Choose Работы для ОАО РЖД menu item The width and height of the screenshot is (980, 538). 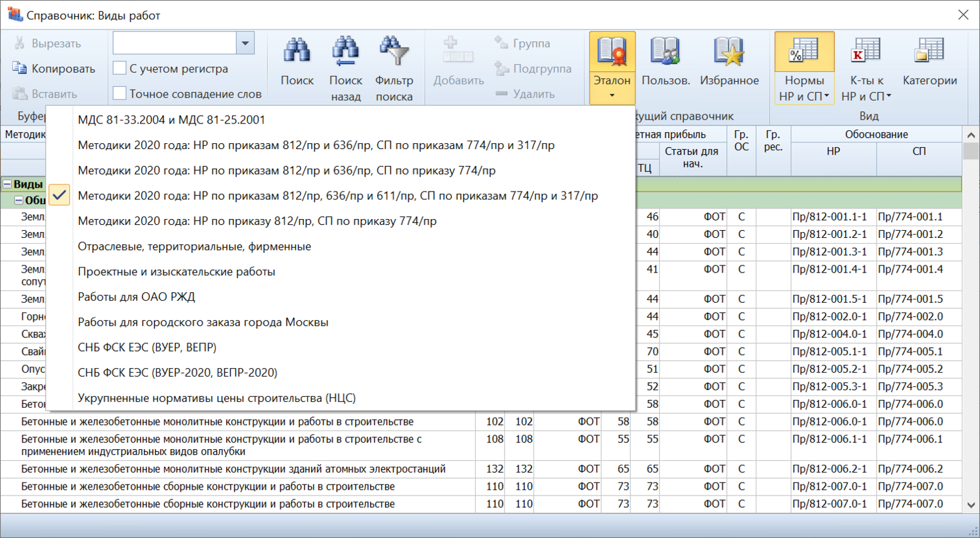click(x=136, y=297)
